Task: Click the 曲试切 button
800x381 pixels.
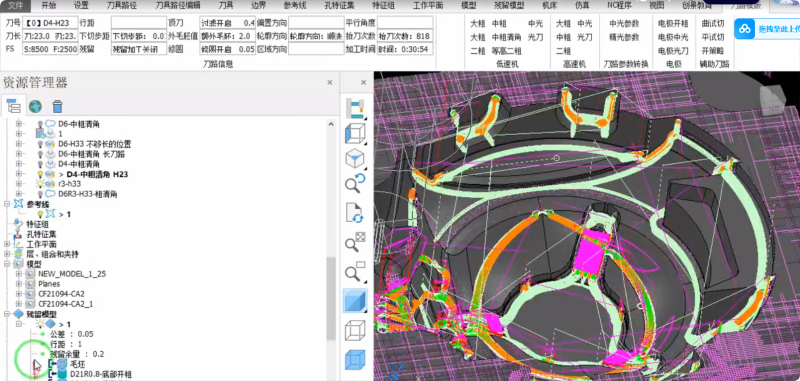Action: [713, 23]
